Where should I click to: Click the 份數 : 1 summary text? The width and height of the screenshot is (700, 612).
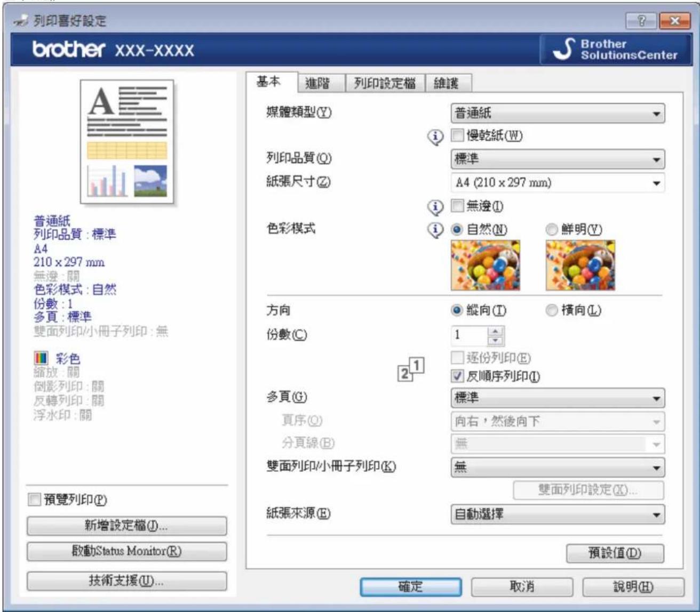(x=53, y=303)
